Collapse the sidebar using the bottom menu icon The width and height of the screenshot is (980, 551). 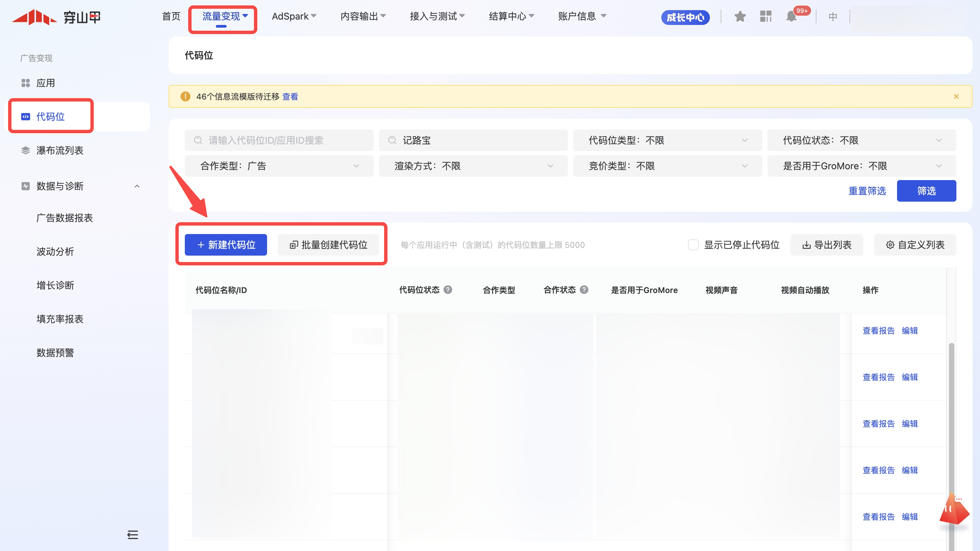coord(133,534)
